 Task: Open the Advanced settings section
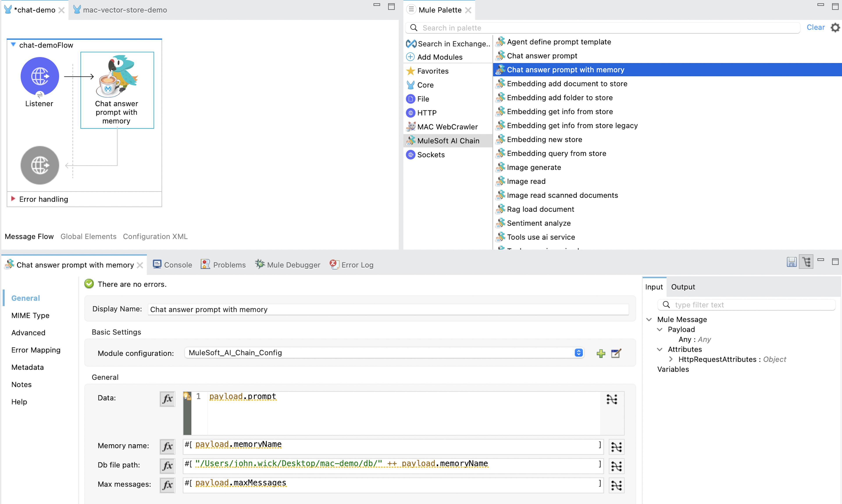pos(28,332)
